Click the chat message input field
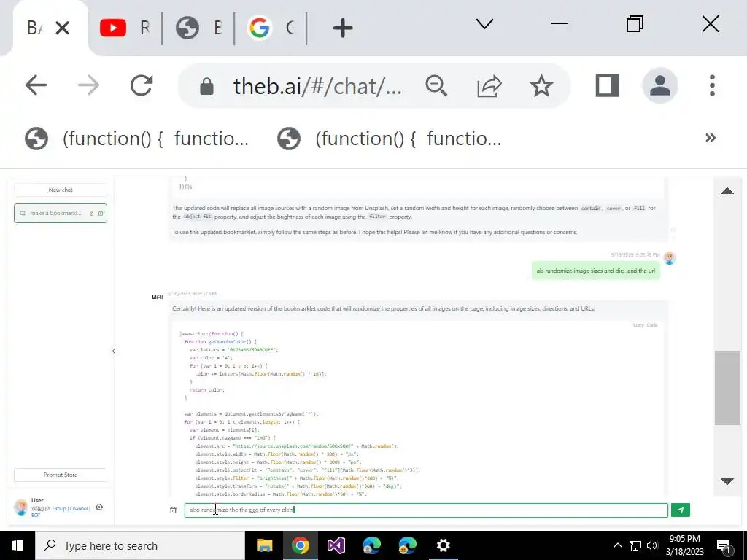Image resolution: width=747 pixels, height=560 pixels. point(426,510)
